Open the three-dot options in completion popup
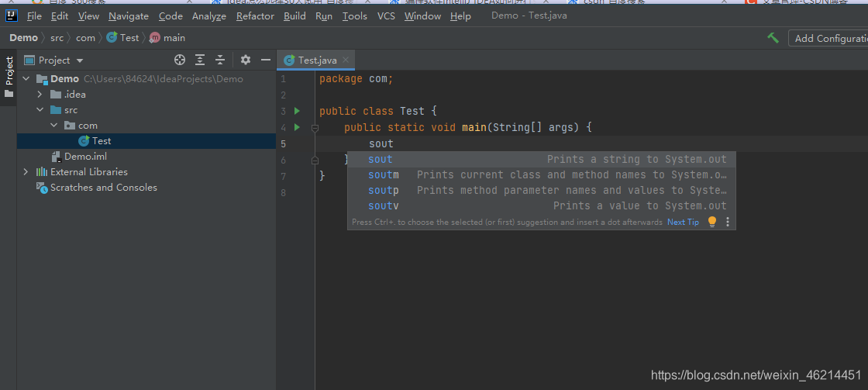868x390 pixels. click(x=728, y=222)
